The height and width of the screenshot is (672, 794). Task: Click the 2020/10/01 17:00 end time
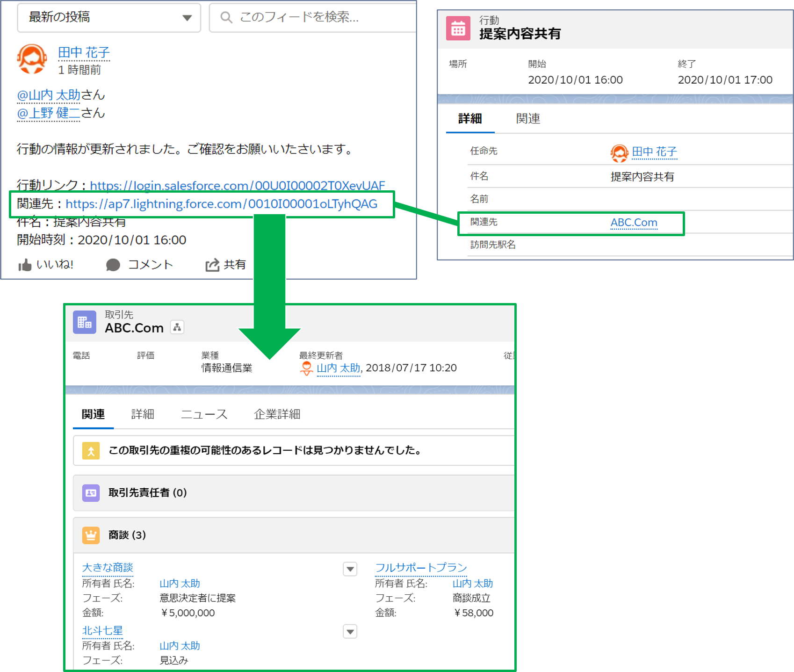click(725, 80)
